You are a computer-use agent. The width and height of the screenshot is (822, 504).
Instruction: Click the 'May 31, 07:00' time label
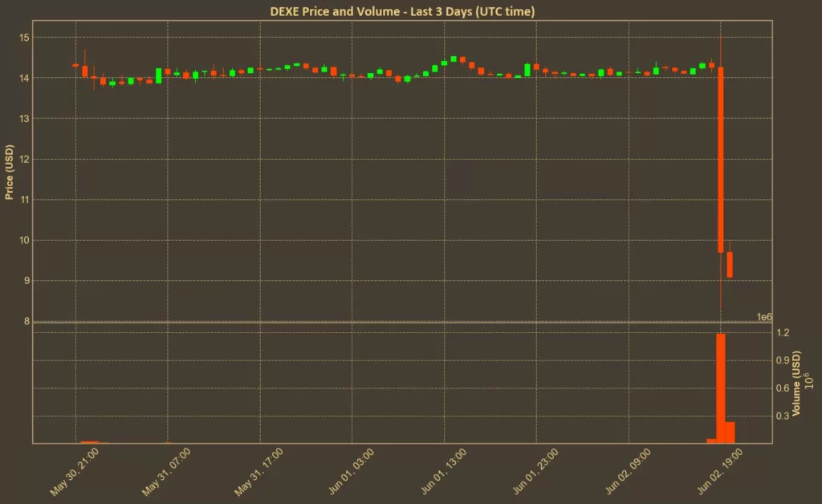pos(166,472)
